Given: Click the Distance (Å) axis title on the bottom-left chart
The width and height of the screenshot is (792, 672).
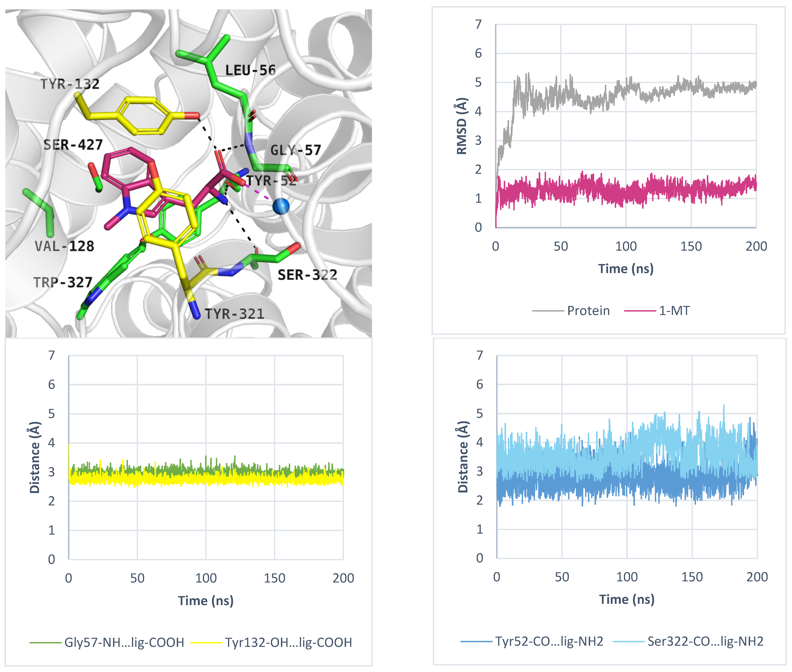Looking at the screenshot, I should coord(35,457).
